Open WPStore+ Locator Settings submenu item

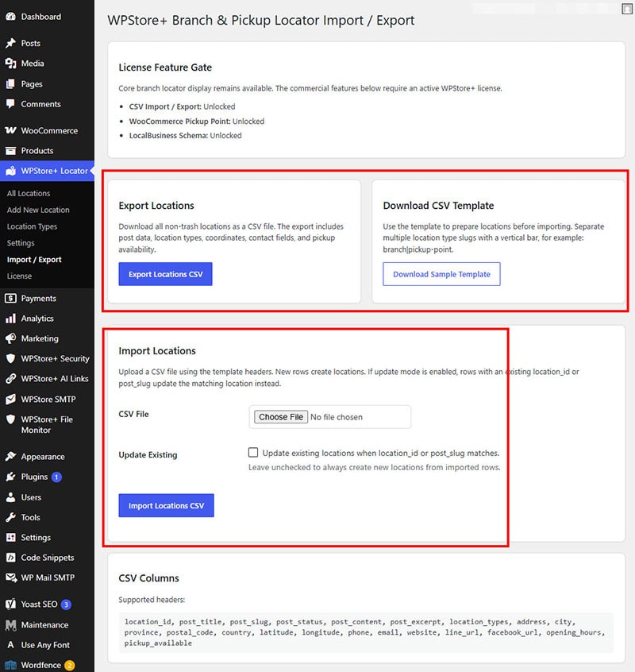(21, 243)
